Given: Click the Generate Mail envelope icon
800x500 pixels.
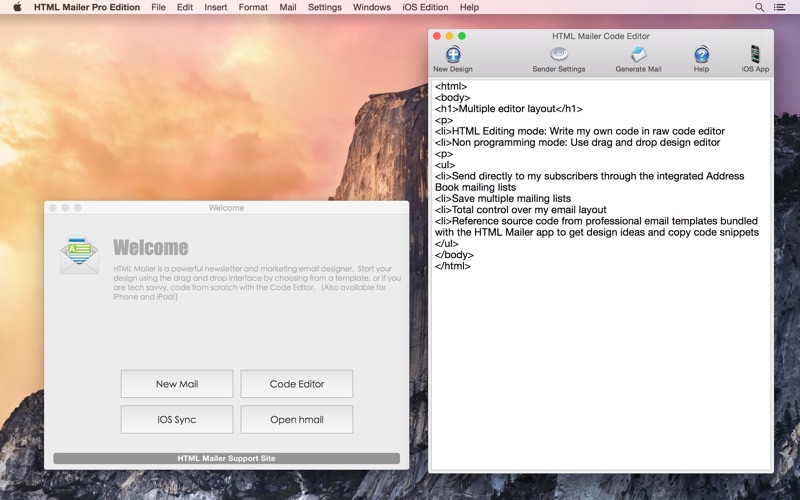Looking at the screenshot, I should click(x=638, y=54).
